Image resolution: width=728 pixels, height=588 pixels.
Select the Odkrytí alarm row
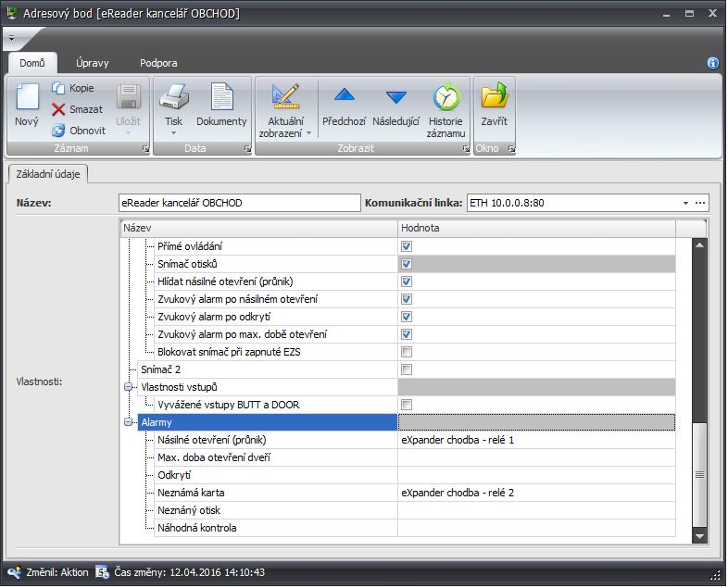coord(276,475)
